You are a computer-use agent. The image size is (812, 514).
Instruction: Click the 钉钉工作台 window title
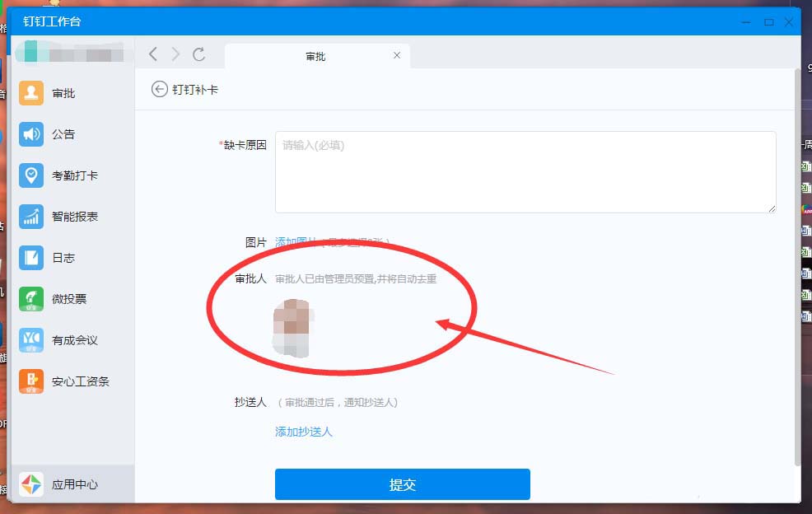(x=52, y=21)
